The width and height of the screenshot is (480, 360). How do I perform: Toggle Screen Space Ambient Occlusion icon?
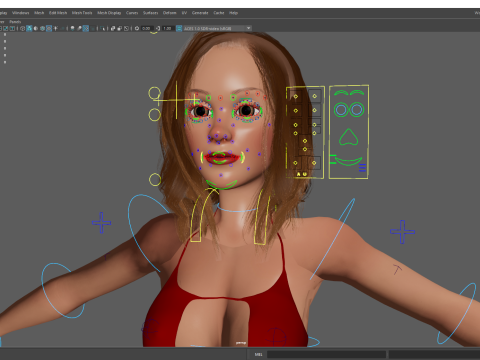72,28
